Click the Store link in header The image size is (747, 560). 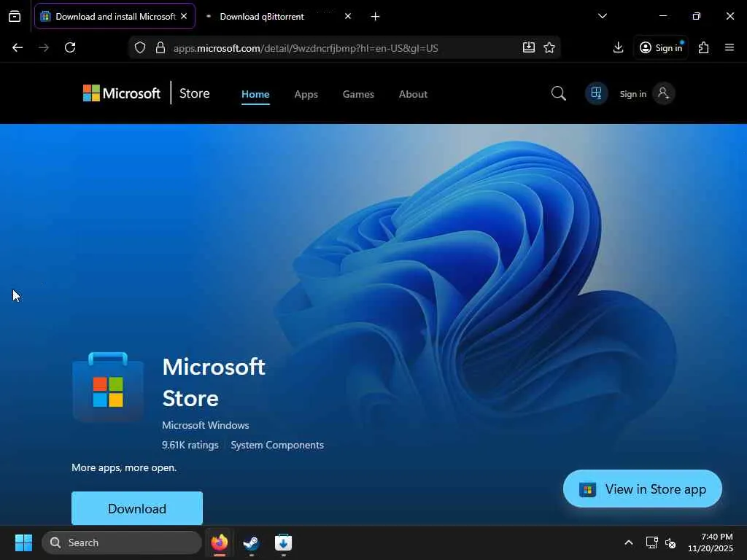click(194, 93)
